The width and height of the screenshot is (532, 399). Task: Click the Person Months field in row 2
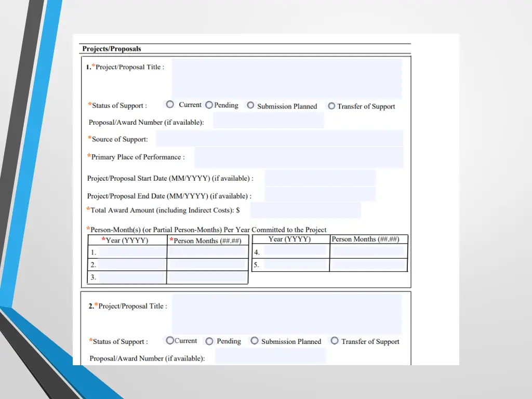(x=207, y=264)
